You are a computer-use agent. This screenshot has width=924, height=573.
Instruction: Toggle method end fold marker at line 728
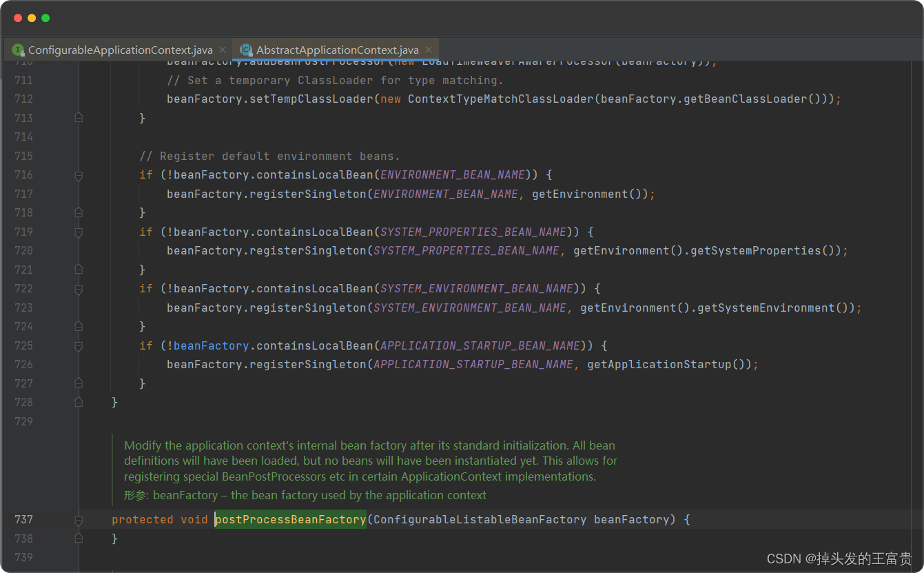coord(79,403)
